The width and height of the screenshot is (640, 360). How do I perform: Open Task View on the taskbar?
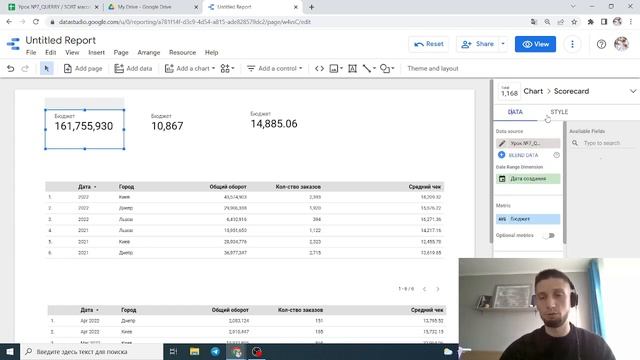[x=173, y=351]
